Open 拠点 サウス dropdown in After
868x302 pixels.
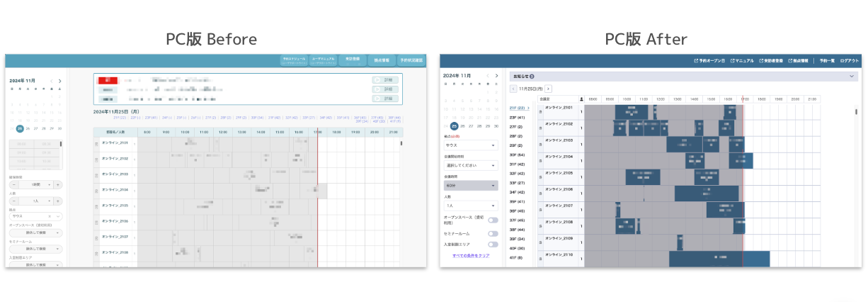(471, 145)
